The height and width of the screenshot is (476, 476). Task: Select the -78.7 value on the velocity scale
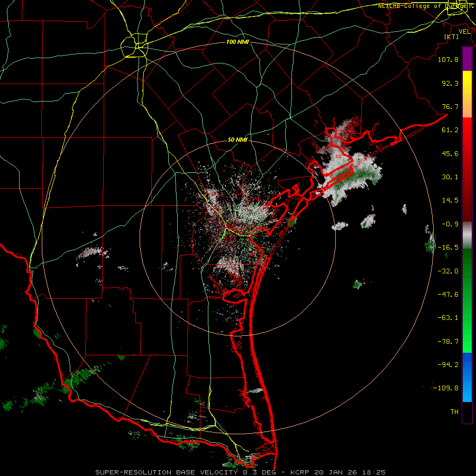click(x=448, y=342)
